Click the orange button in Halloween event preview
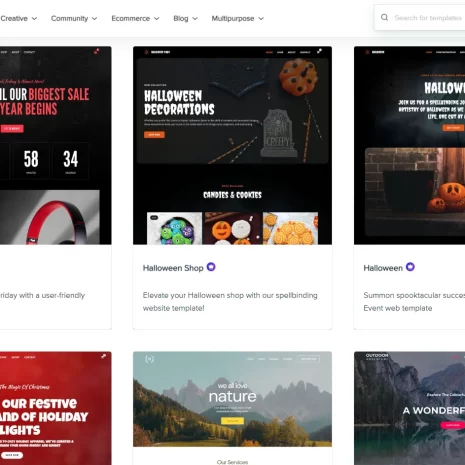465x465 pixels. 453,128
